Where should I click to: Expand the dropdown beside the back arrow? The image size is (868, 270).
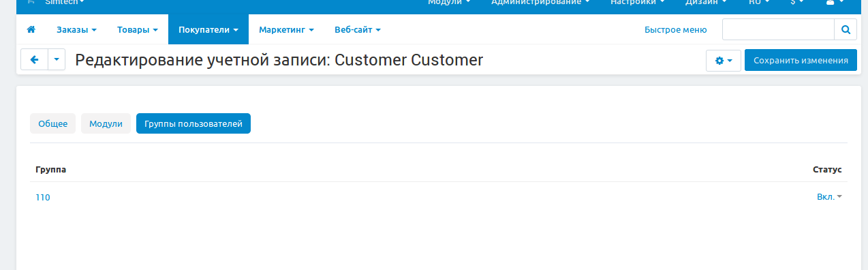point(57,60)
